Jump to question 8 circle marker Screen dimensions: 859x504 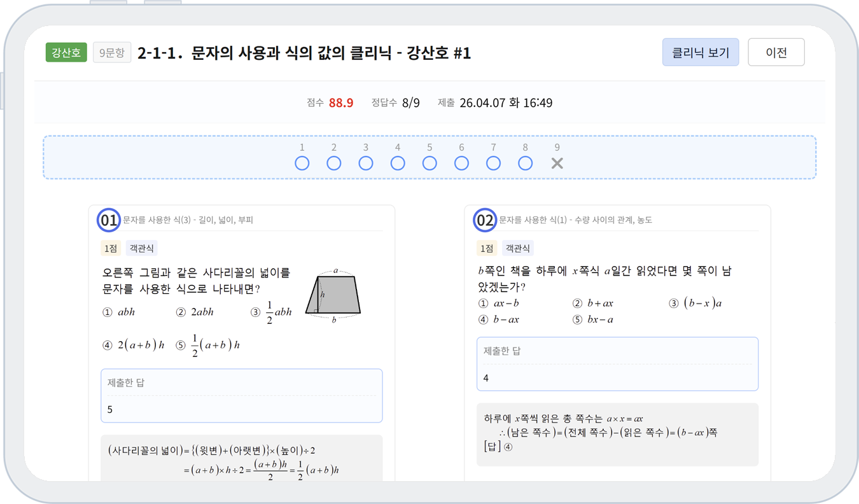525,163
